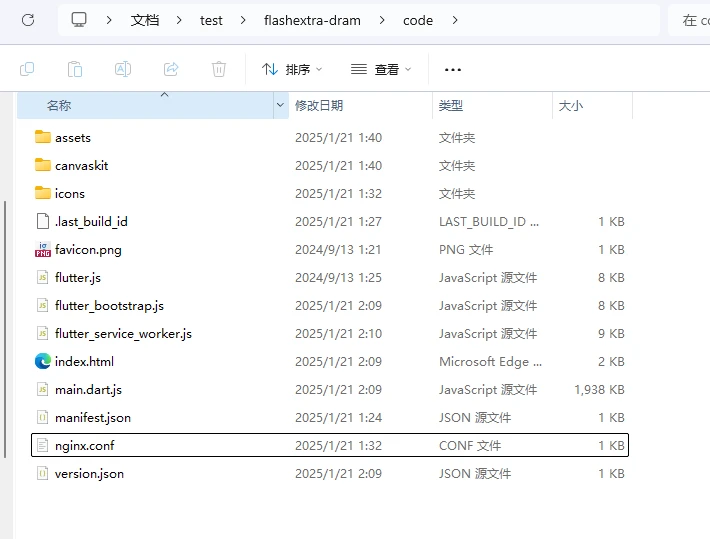Viewport: 710px width, 539px height.
Task: Click the flutter.js file icon
Action: click(43, 277)
